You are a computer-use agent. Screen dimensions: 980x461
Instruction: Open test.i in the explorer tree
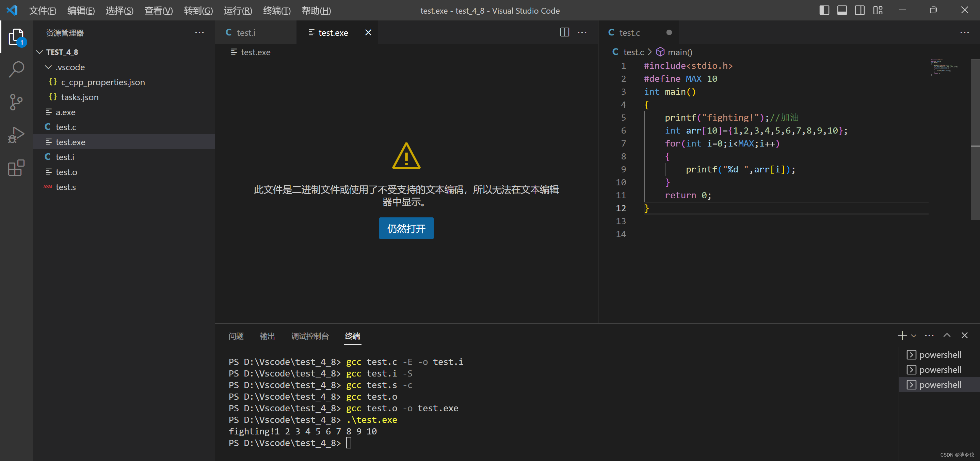[x=124, y=157]
